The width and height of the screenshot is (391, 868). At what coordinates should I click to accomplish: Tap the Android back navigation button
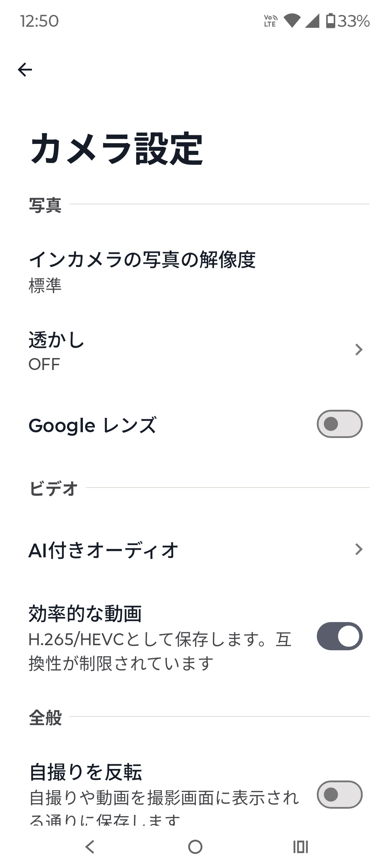tap(90, 847)
